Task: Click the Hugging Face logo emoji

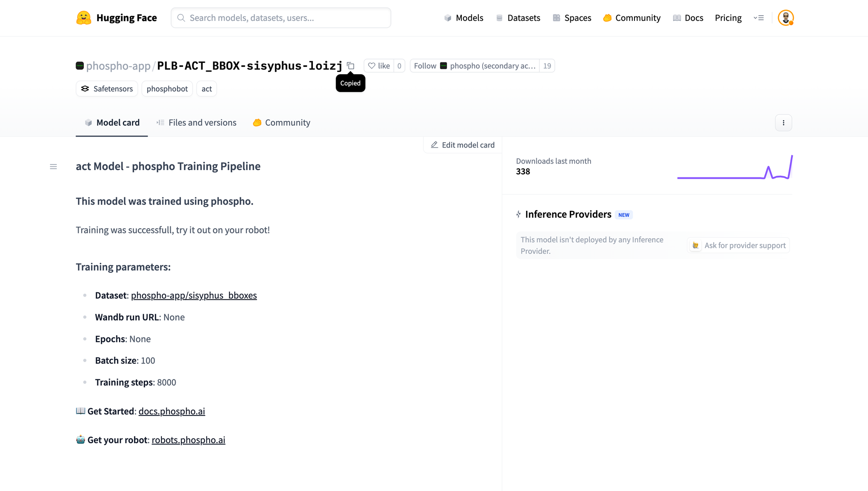Action: coord(83,18)
